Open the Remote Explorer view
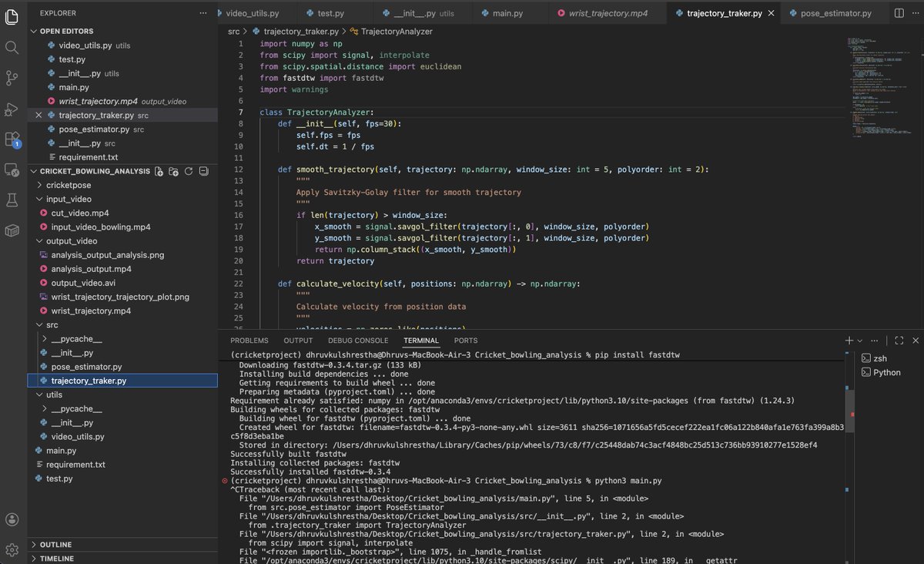The image size is (924, 564). [12, 170]
